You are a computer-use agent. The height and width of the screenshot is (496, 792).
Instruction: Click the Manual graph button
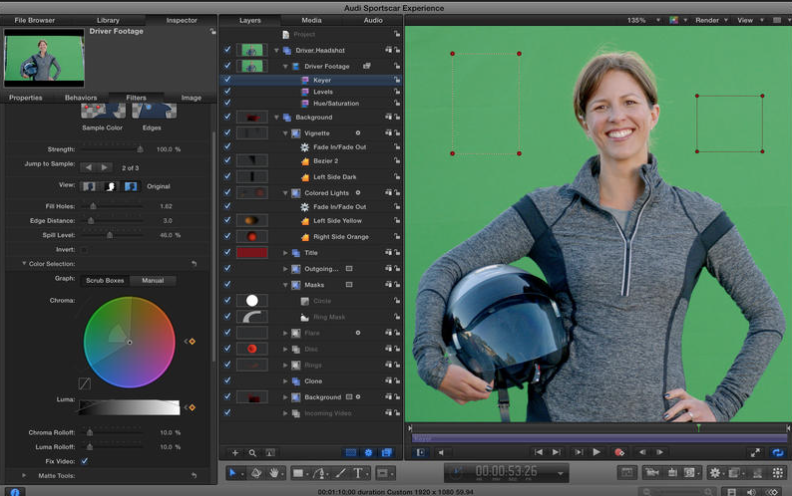153,281
